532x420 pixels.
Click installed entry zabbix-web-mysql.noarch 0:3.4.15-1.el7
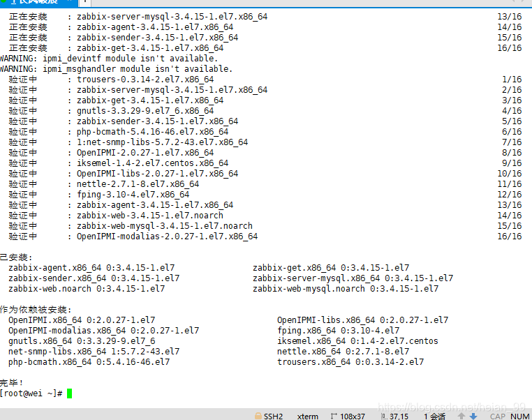[x=346, y=289]
